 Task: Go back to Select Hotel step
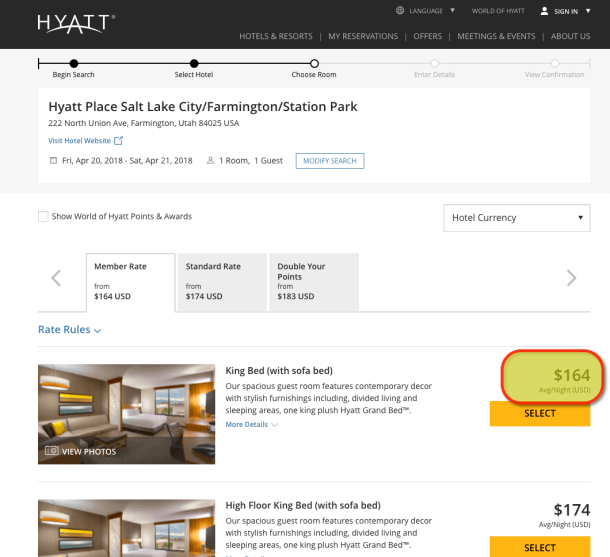[x=194, y=63]
